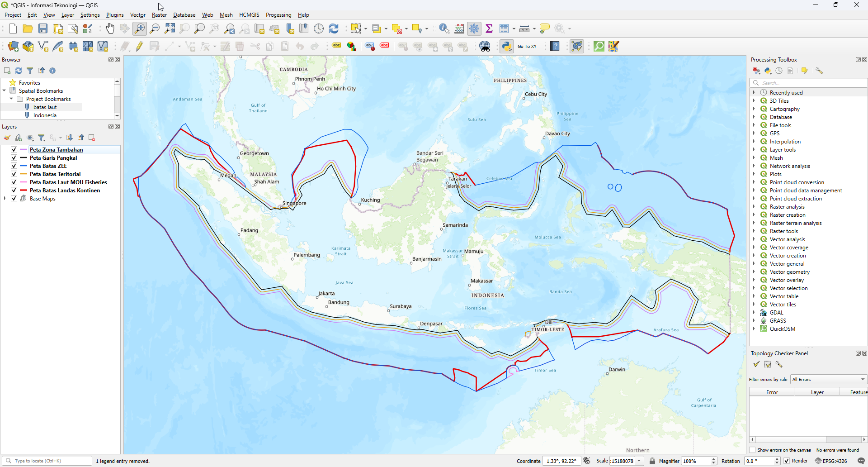Expand the Base Maps layer group

(5, 199)
